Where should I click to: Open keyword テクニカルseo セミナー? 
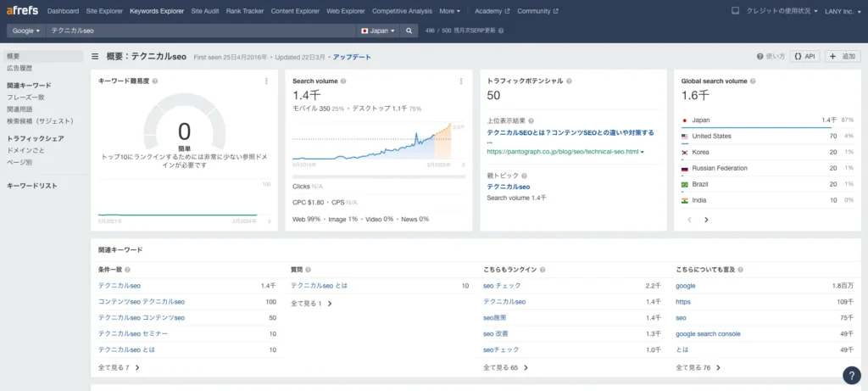133,334
